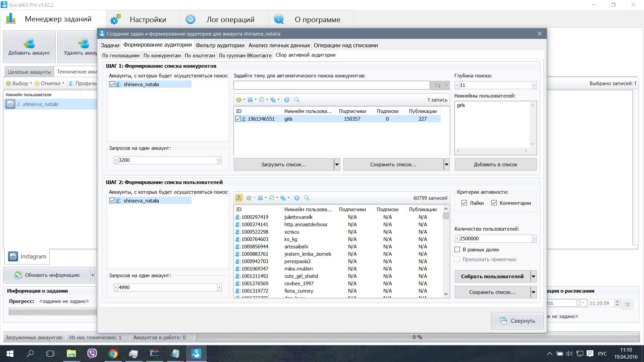Viewport: 644px width, 362px height.
Task: Toggle the Лайки activity criterion
Action: tap(464, 203)
